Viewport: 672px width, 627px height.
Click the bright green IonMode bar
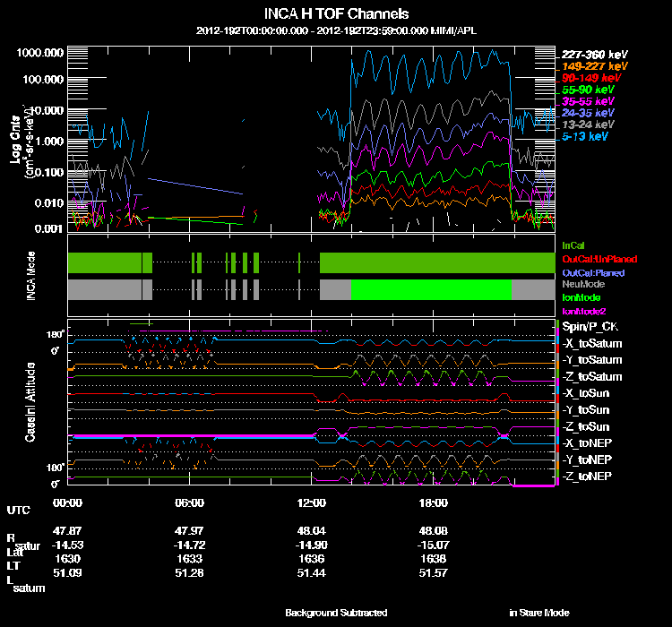[431, 289]
